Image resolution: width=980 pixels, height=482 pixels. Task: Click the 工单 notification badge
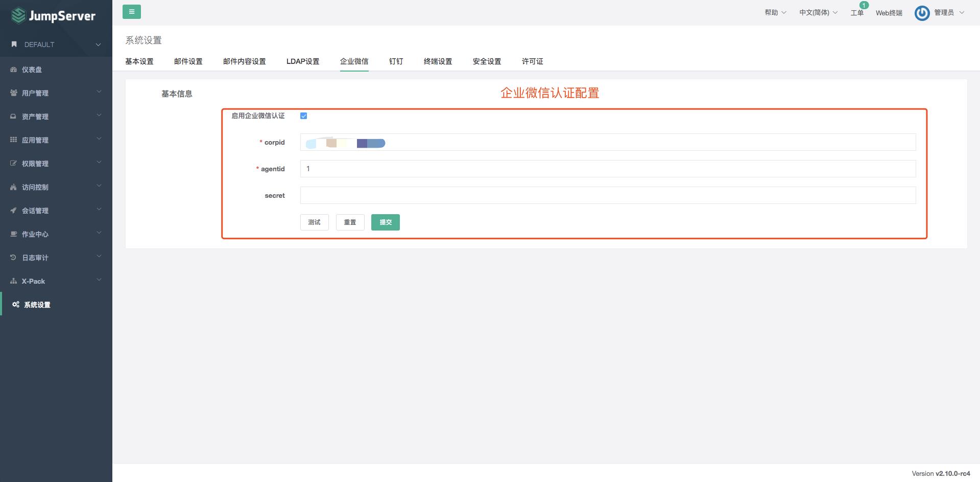tap(864, 5)
